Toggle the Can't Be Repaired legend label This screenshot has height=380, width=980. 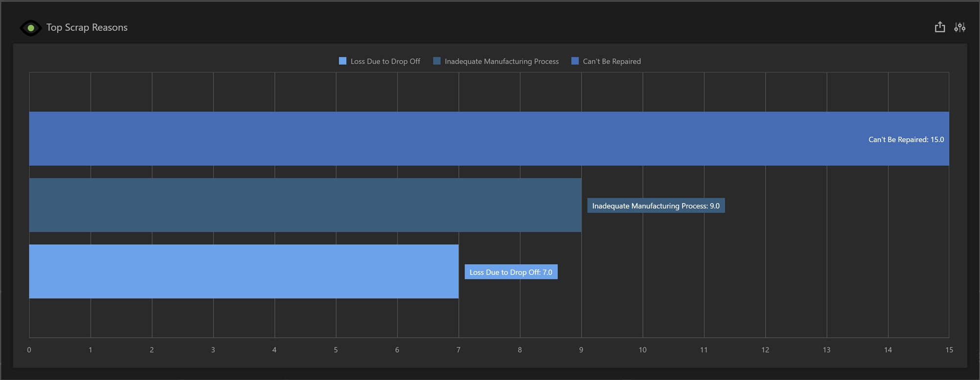point(612,61)
